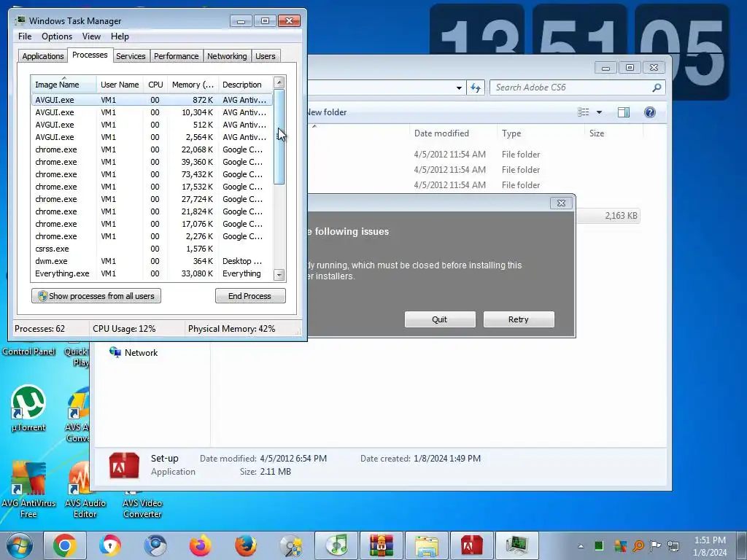This screenshot has height=560, width=747.
Task: Open the disc-with-shield installer taskbar icon
Action: (x=291, y=545)
